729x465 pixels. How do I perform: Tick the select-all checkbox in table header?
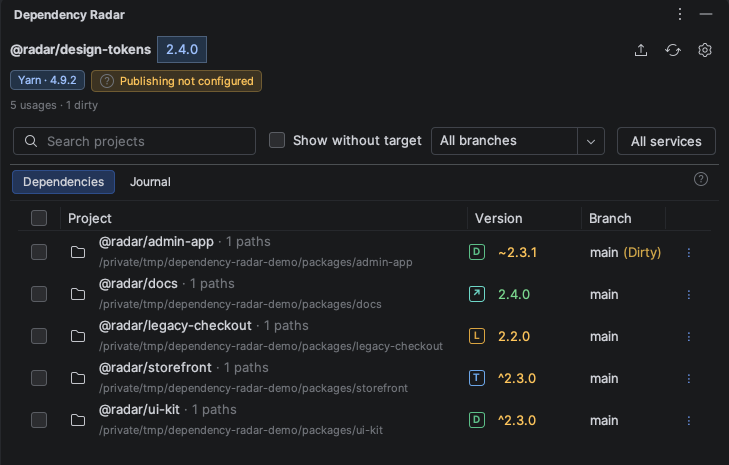[39, 218]
